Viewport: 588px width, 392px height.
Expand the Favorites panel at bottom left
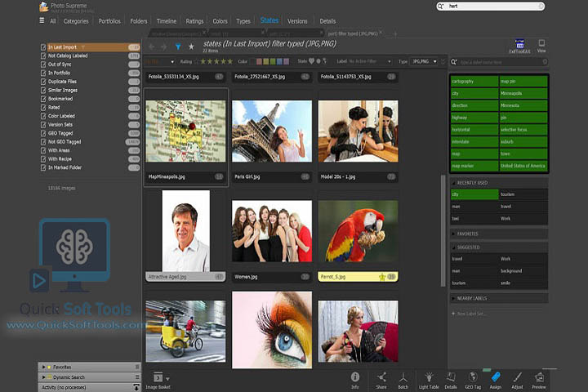(44, 367)
